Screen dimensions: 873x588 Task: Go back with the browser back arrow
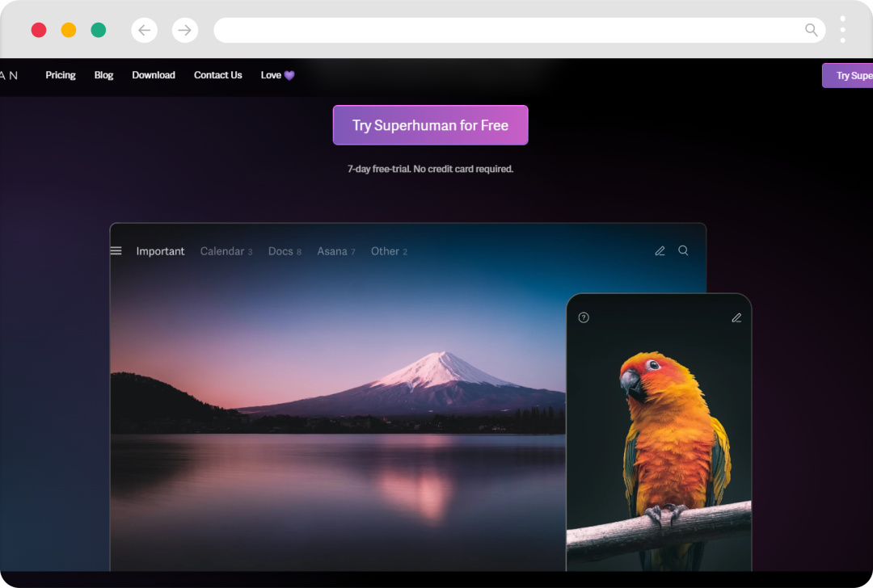coord(144,30)
